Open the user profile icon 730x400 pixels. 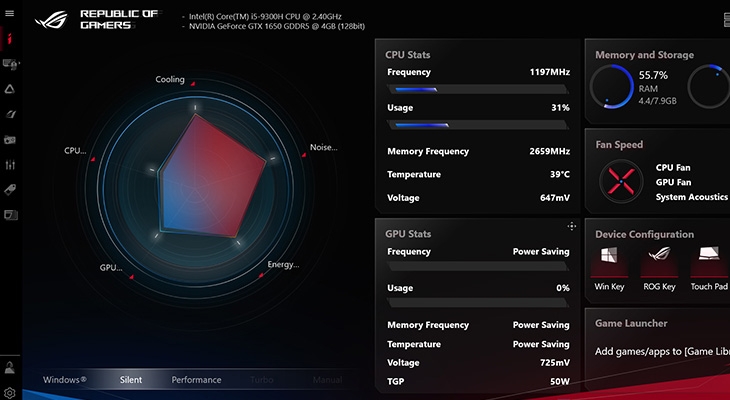click(x=9, y=367)
